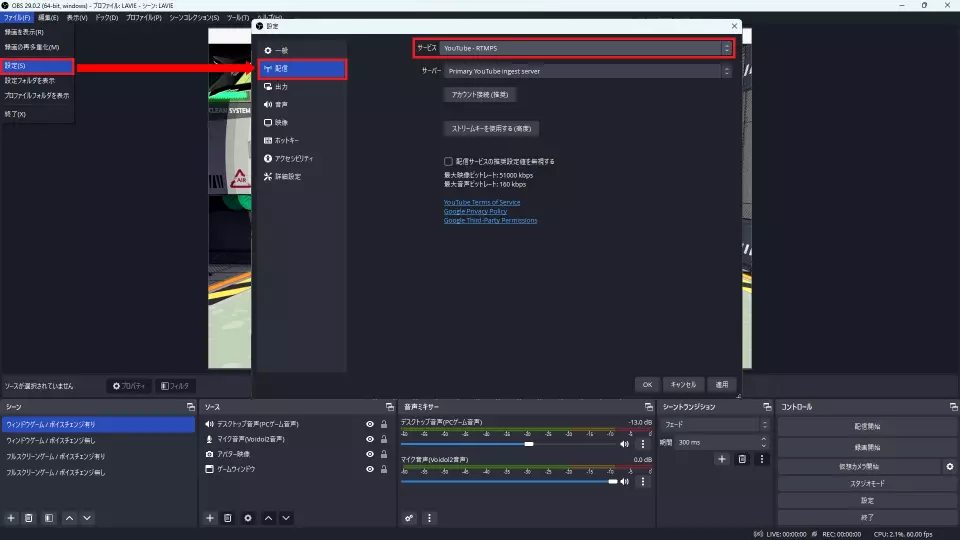Open desktop audio channel options menu

643,444
